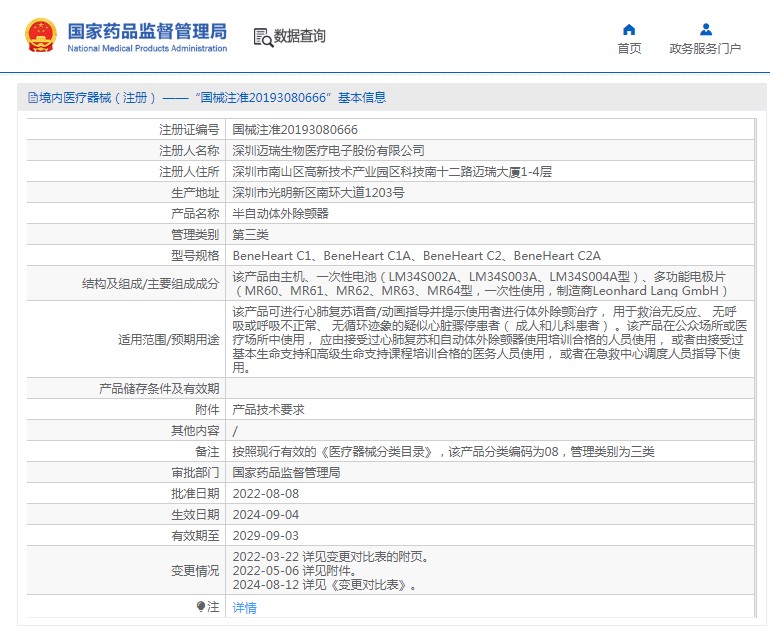The image size is (770, 634).
Task: Click the 政务服务门户 person icon
Action: pos(706,29)
